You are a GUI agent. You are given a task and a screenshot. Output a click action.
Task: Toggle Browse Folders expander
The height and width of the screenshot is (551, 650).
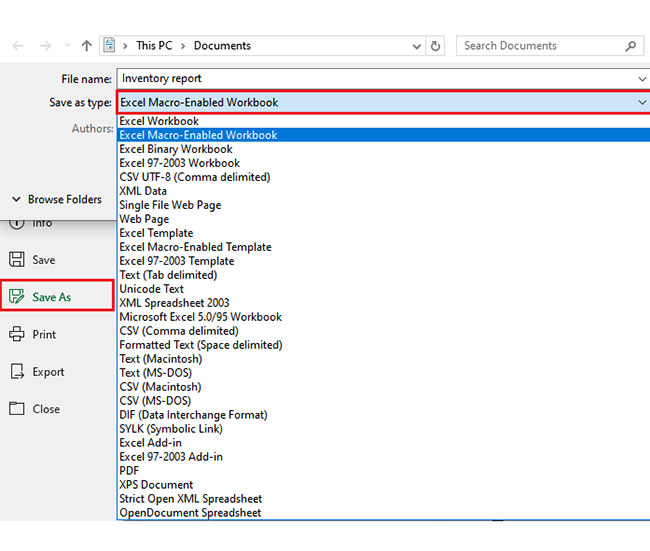click(x=17, y=199)
